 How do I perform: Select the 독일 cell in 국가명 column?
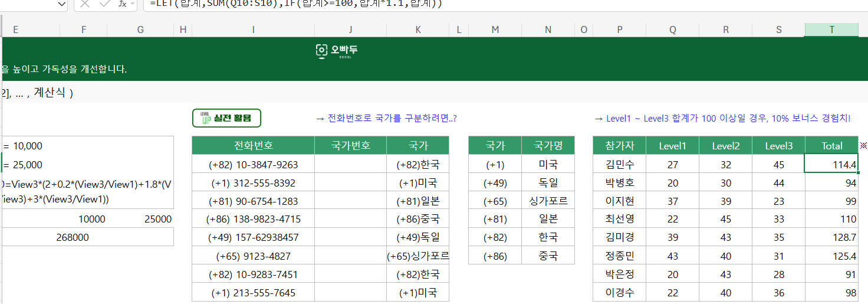pos(548,183)
